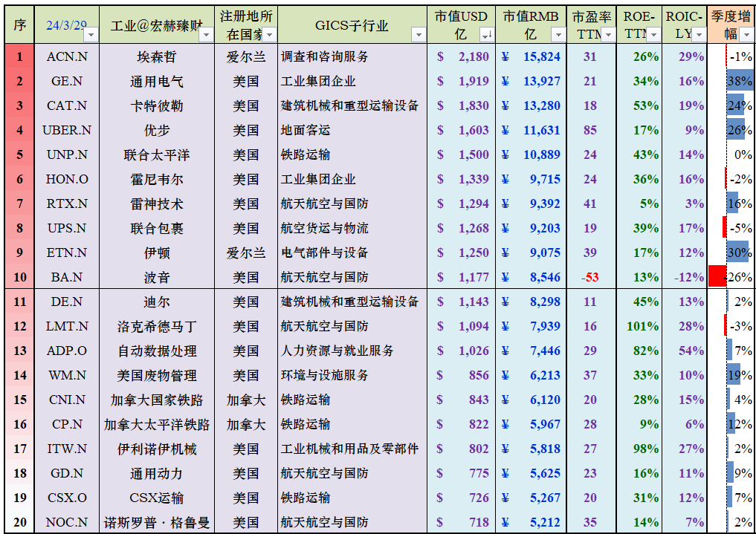Select ticker cell CAT.N

[x=67, y=106]
